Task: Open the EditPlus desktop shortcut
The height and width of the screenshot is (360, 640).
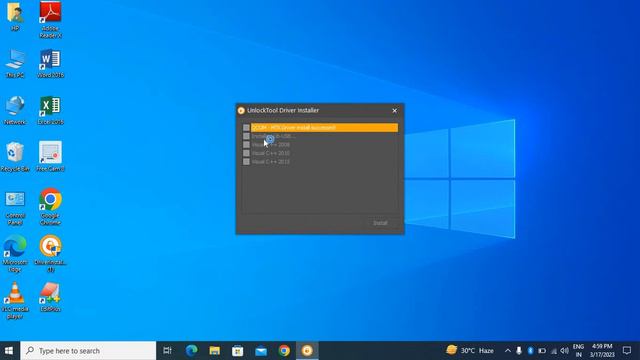Action: (50, 298)
